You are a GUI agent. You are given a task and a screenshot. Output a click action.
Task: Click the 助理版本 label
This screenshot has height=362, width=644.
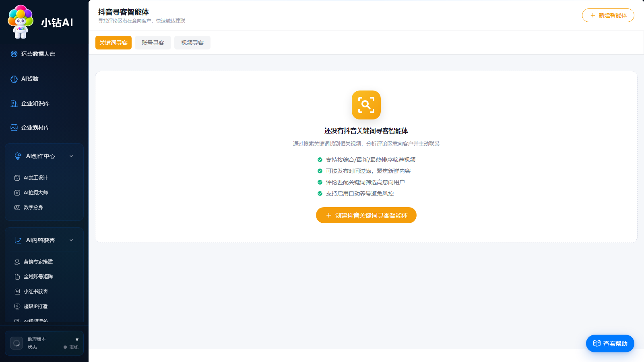37,339
